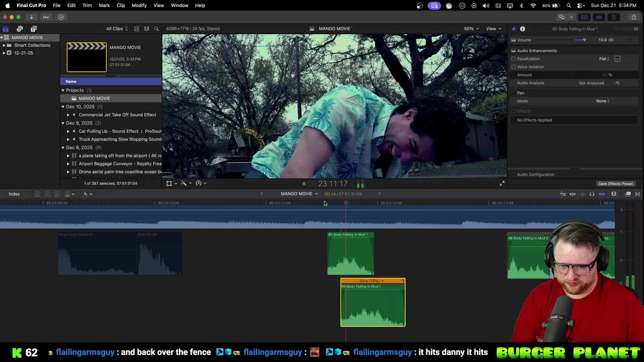This screenshot has height=362, width=644.
Task: Toggle clip appearance list view icon
Action: click(136, 29)
